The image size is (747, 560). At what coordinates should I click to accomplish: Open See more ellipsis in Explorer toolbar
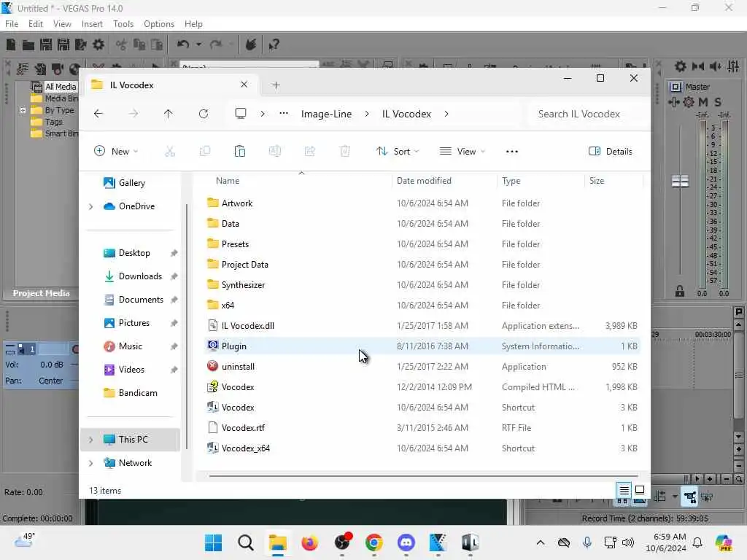[511, 152]
